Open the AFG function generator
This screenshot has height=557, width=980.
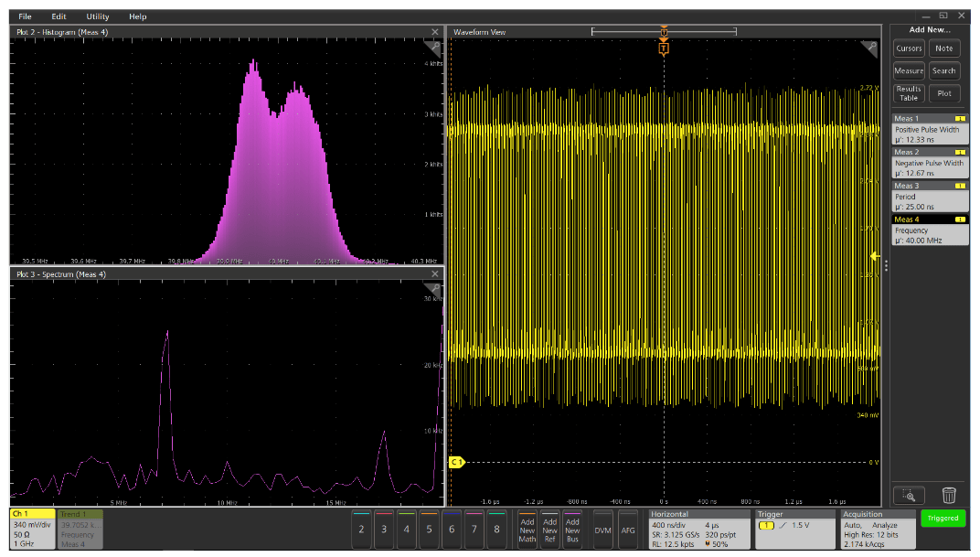point(627,529)
